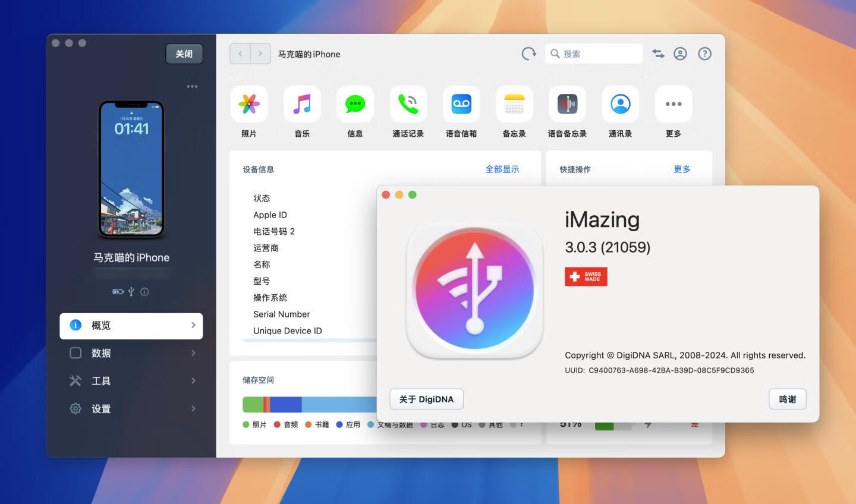856x504 pixels.
Task: Select the 工具 tools sidebar item
Action: (x=131, y=381)
